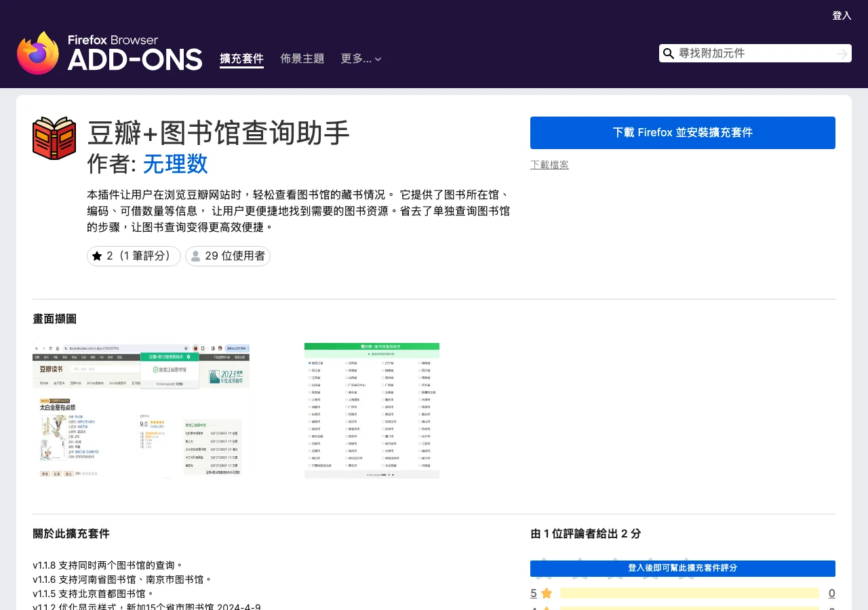Click the v1.1.5 changelog line
Viewport: 868px width, 610px height.
tap(94, 594)
